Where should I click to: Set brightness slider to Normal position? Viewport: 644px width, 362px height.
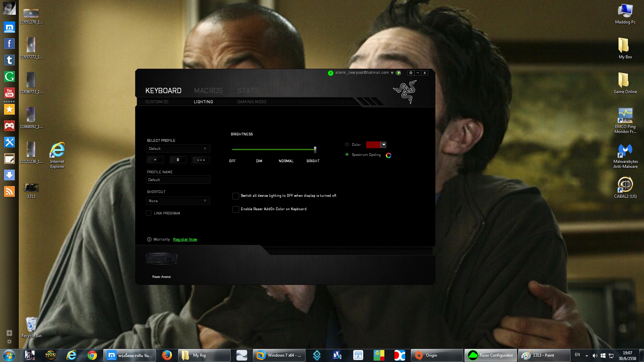(x=286, y=149)
